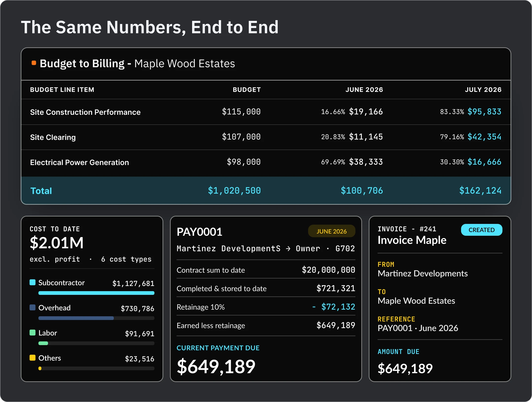Click the $162,124 July total
Viewport: 532px width, 402px height.
click(480, 191)
